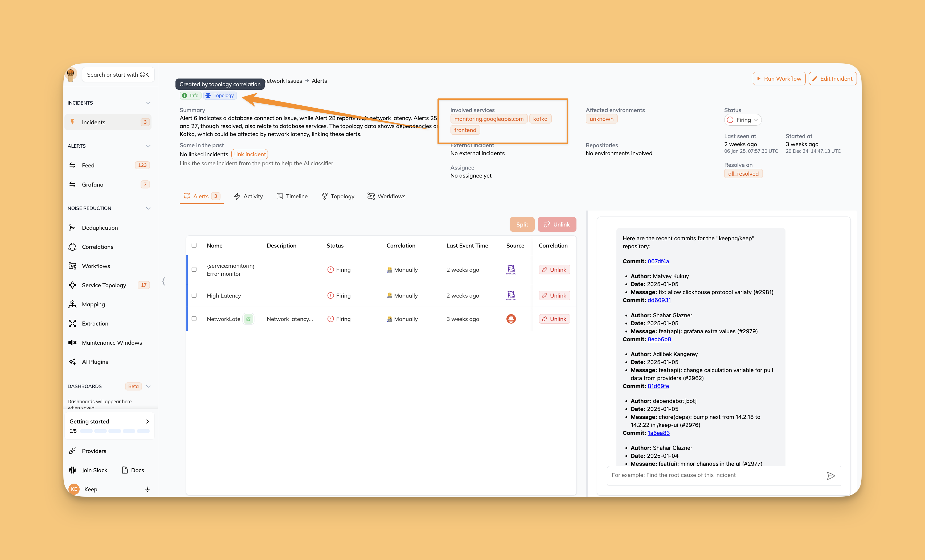Viewport: 925px width, 560px height.
Task: Click the Edit Incident button
Action: point(833,79)
